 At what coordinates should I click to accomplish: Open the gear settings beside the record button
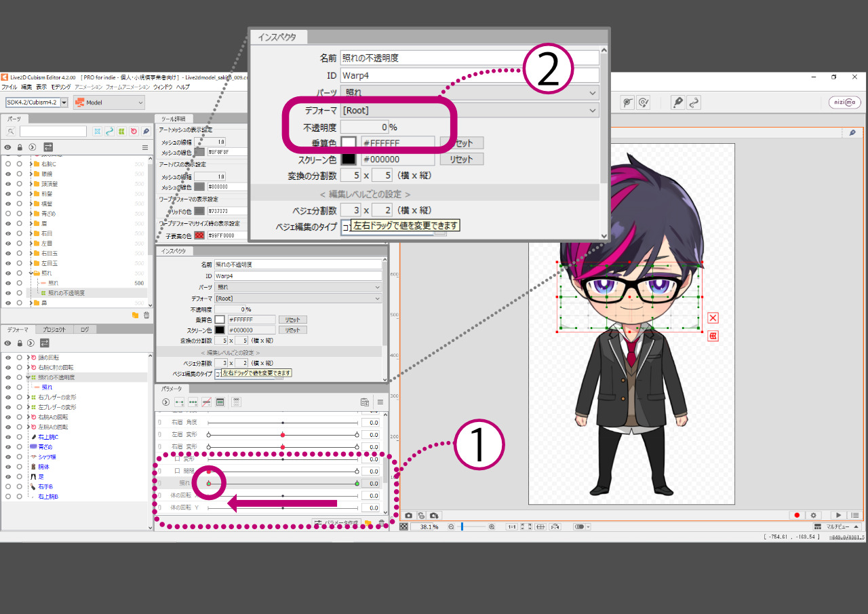coord(813,516)
